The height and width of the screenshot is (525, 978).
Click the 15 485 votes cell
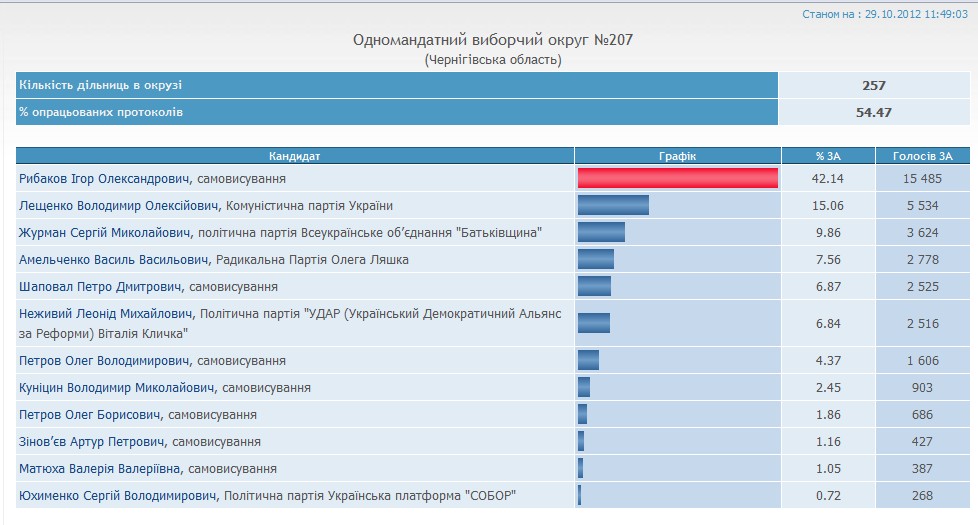(922, 179)
